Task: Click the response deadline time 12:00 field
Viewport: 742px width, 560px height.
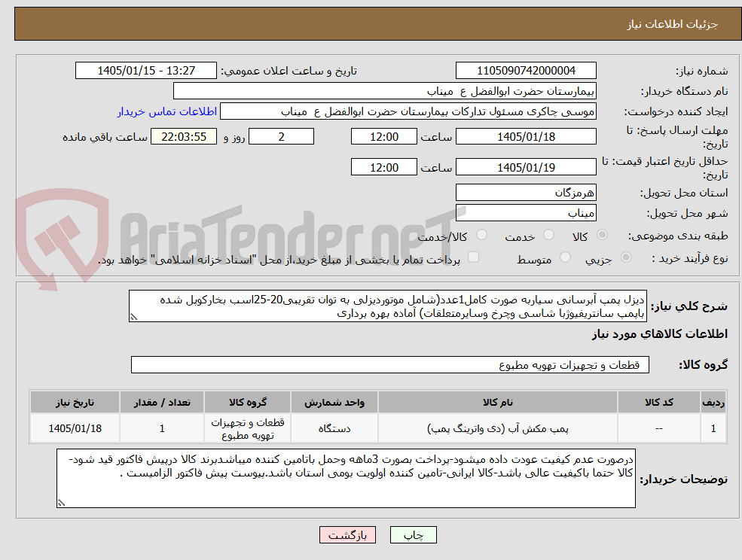Action: coord(383,137)
